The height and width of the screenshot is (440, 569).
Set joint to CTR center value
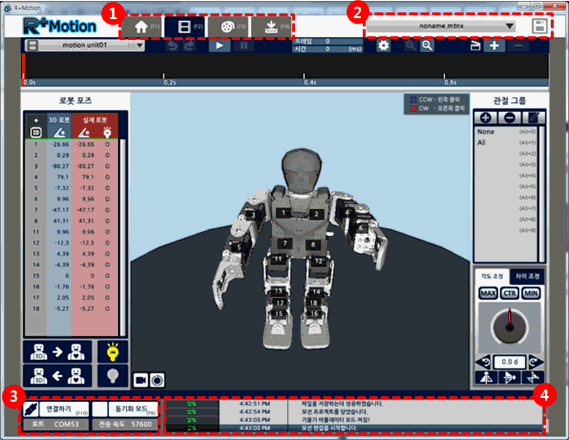[x=509, y=293]
